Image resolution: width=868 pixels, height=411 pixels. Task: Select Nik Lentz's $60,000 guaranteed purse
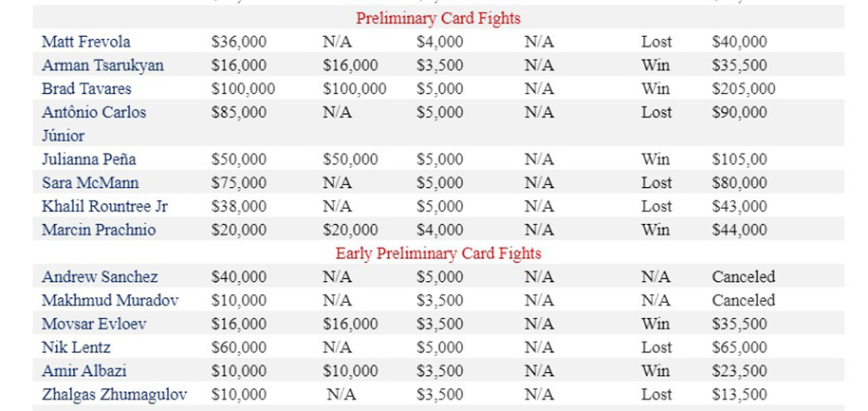pyautogui.click(x=239, y=347)
